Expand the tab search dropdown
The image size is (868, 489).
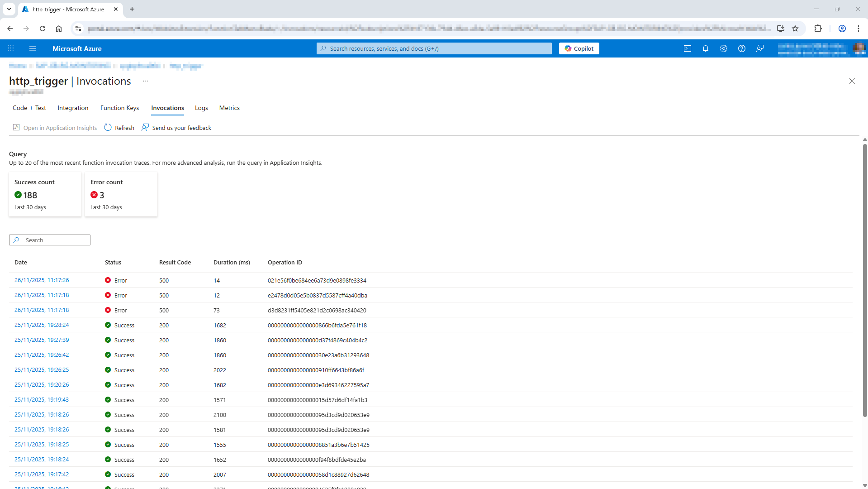9,9
